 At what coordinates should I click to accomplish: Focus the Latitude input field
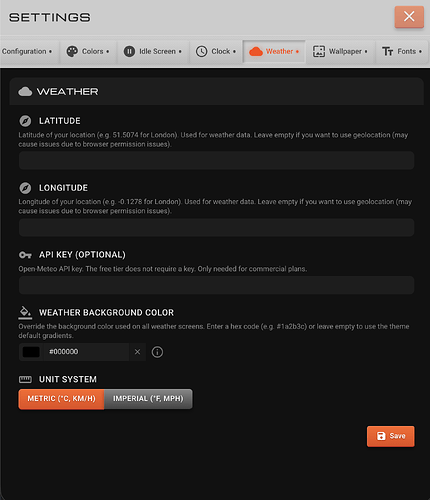216,160
